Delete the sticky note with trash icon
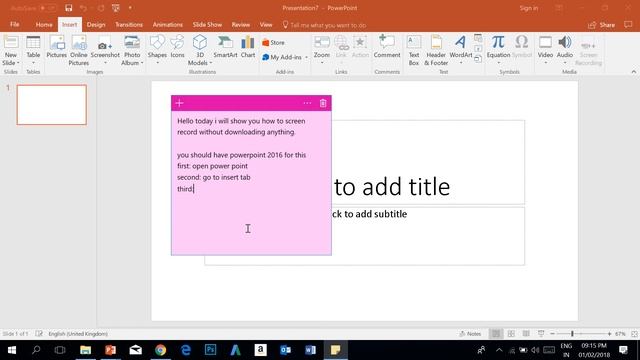640x360 pixels. coord(323,103)
